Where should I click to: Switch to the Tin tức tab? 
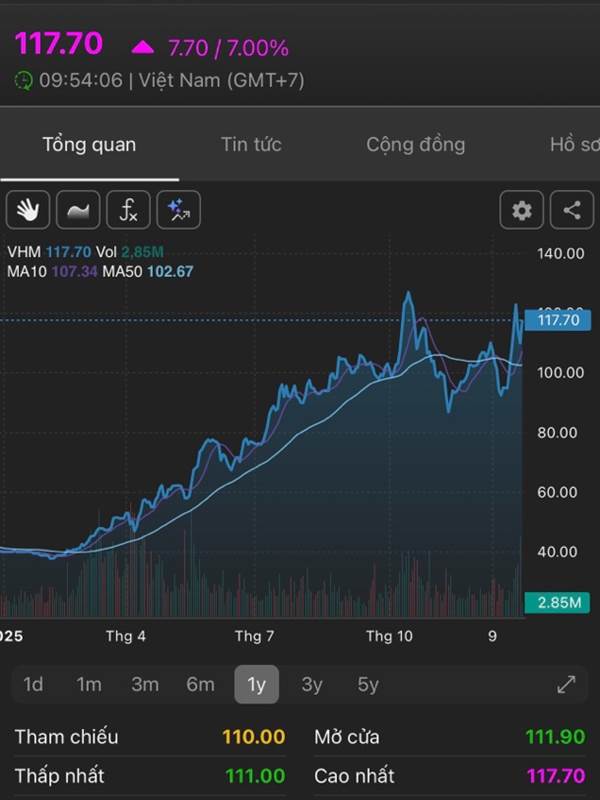251,144
